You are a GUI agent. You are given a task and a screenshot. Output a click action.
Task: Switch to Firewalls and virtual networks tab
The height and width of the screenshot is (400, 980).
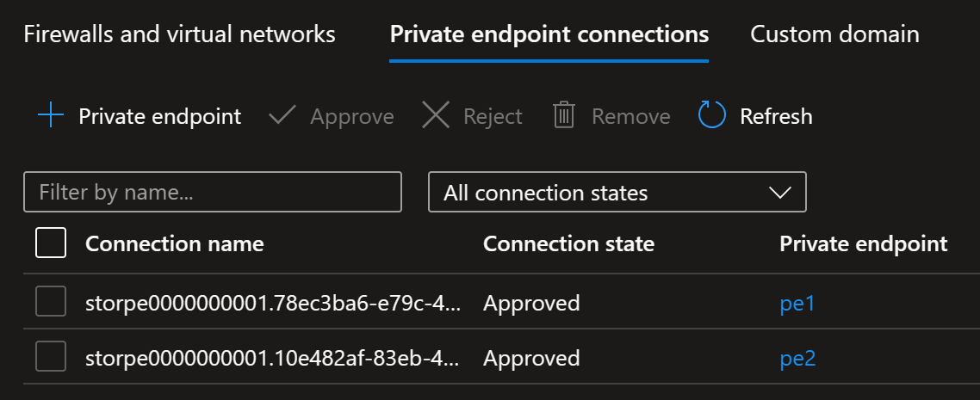179,34
